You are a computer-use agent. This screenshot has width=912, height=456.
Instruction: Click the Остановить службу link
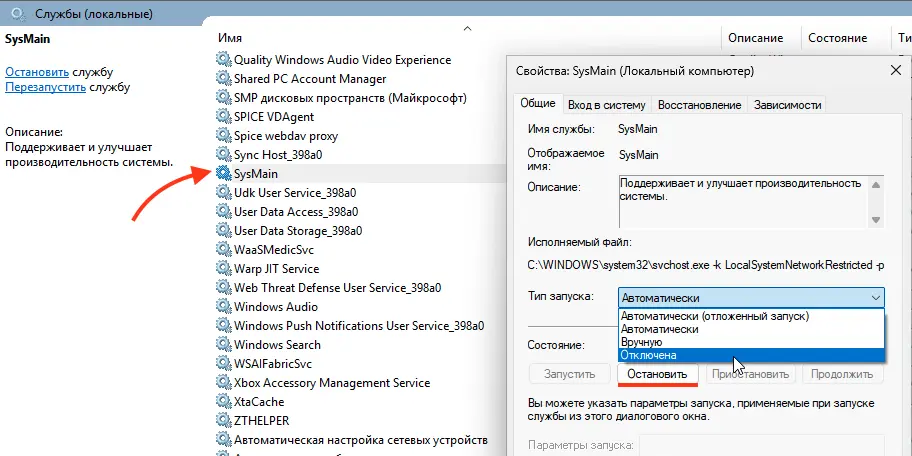pyautogui.click(x=37, y=72)
